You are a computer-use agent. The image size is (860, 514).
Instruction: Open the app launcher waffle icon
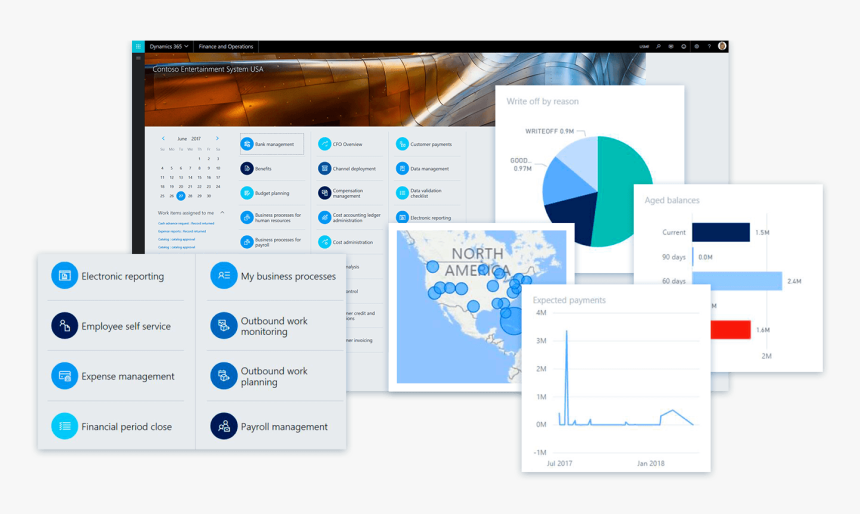(138, 47)
